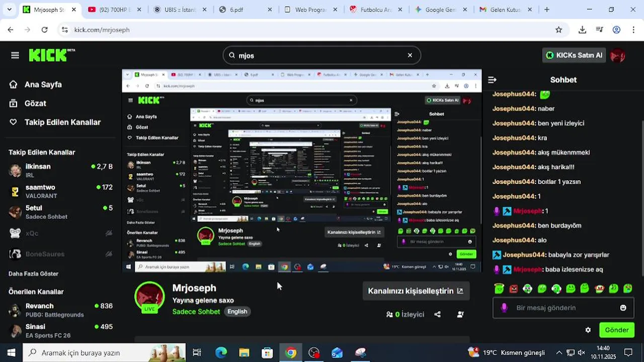Switch to the Google Gemini tab

coord(441,10)
